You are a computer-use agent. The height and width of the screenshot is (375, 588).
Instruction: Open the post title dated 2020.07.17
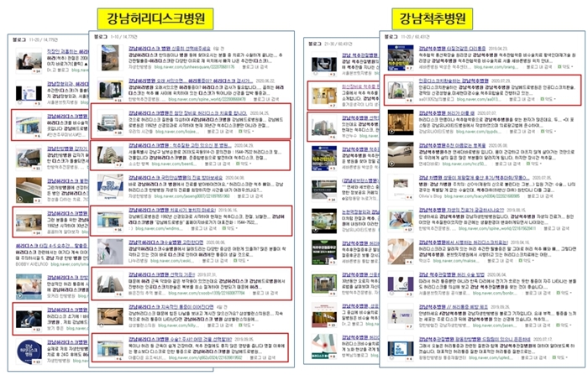click(x=475, y=339)
